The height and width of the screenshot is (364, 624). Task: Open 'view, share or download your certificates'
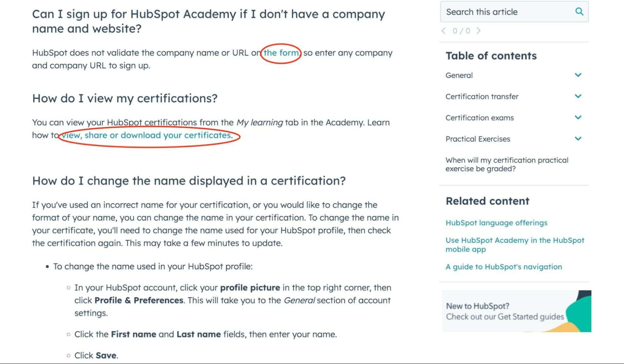pos(146,135)
